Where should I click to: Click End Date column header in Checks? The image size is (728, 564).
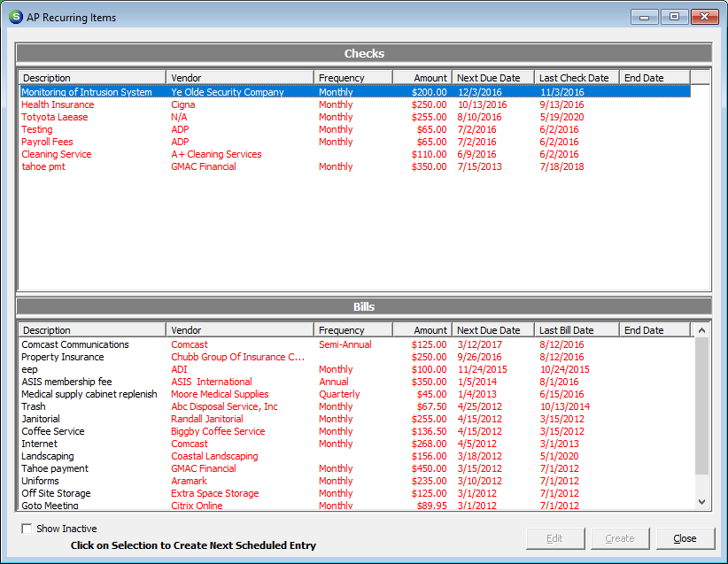[654, 78]
